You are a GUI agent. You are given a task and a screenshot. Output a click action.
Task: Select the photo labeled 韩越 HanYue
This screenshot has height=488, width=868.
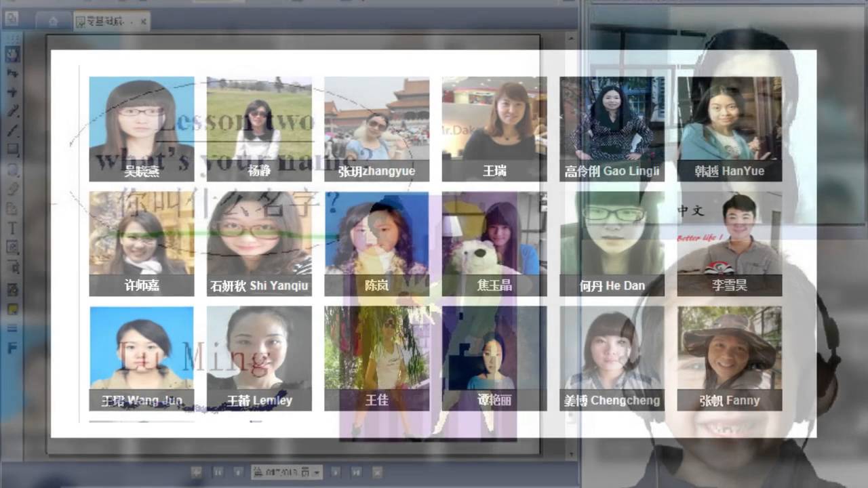(x=730, y=129)
